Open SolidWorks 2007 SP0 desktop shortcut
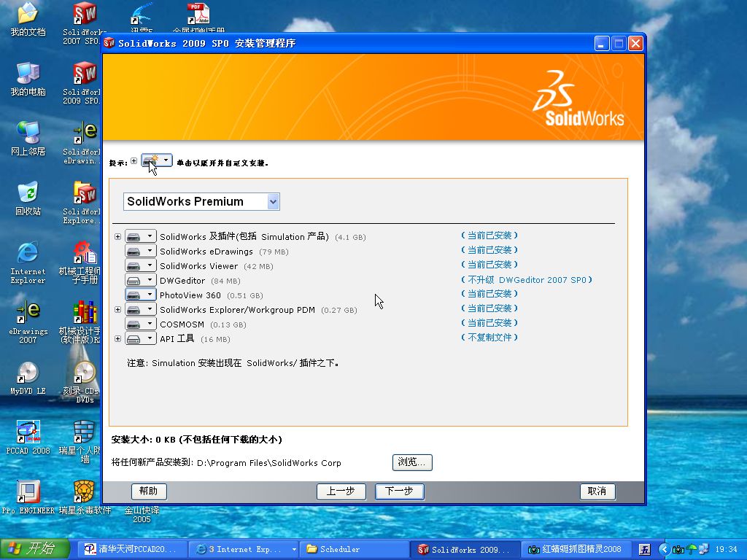This screenshot has width=747, height=560. pos(83,23)
